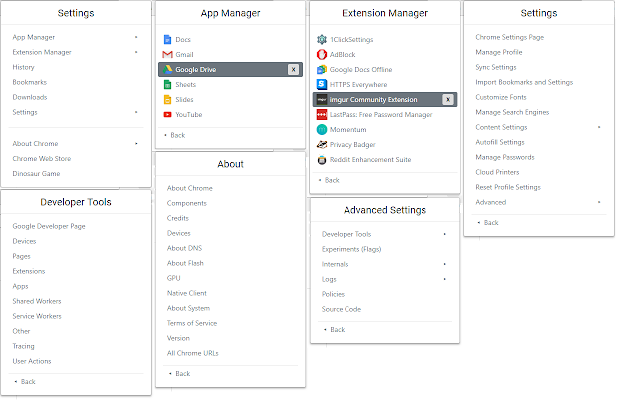Screen dimensions: 640x400
Task: Select All Chrome URLs entry
Action: 192,353
